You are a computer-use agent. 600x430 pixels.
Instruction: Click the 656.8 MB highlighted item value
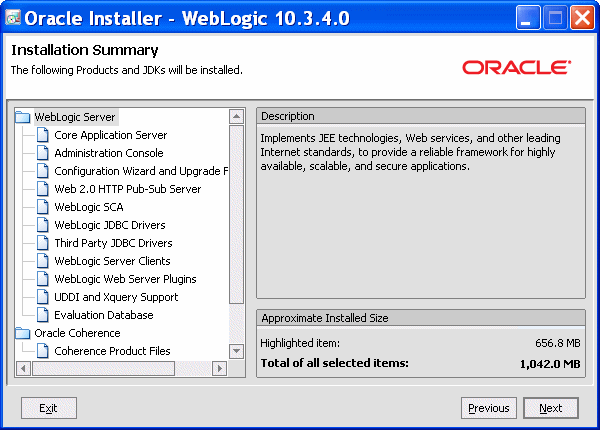558,343
